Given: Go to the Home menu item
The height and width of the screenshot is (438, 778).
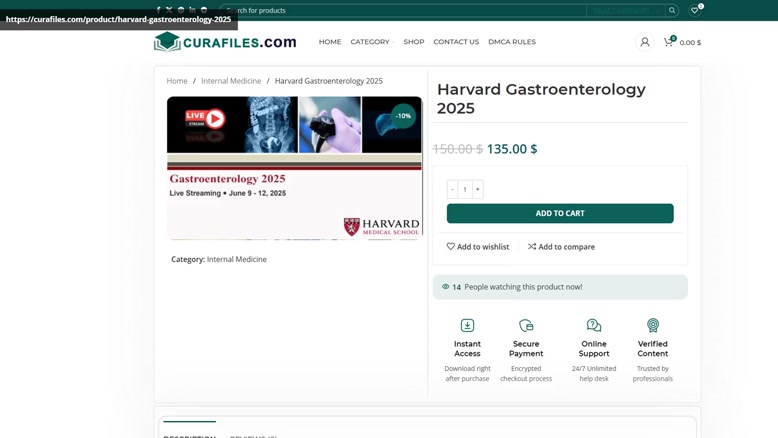Looking at the screenshot, I should 330,42.
